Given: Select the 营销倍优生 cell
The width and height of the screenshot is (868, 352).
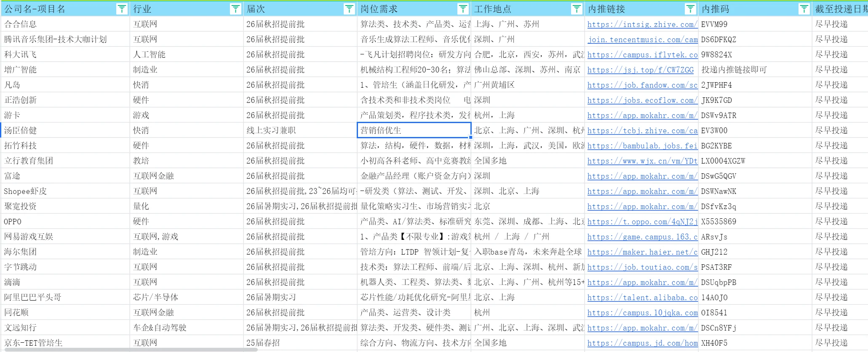Looking at the screenshot, I should [414, 130].
